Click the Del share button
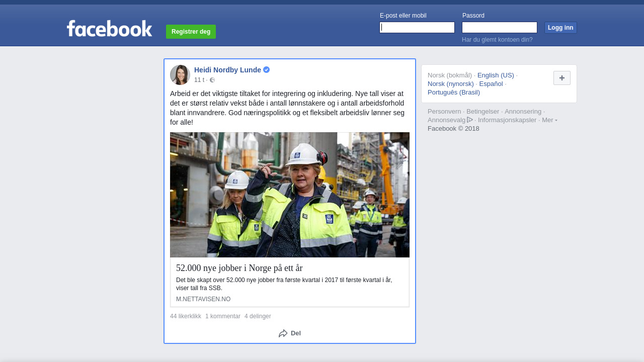Image resolution: width=644 pixels, height=362 pixels. coord(290,333)
